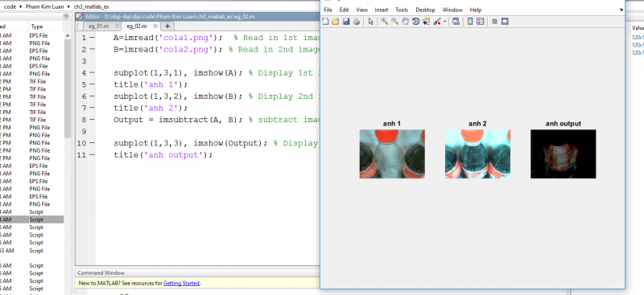This screenshot has height=295, width=644.
Task: Click the figure toolbar dock arrow
Action: point(621,10)
